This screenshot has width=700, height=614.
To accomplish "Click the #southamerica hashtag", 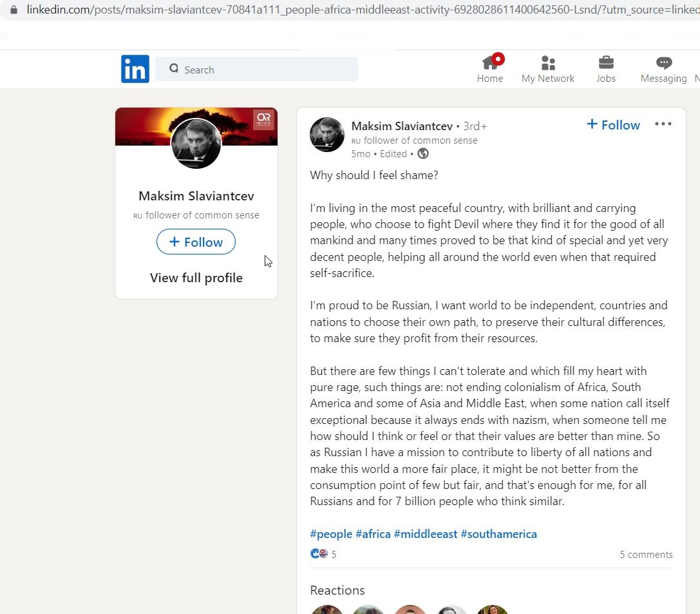I will (498, 534).
